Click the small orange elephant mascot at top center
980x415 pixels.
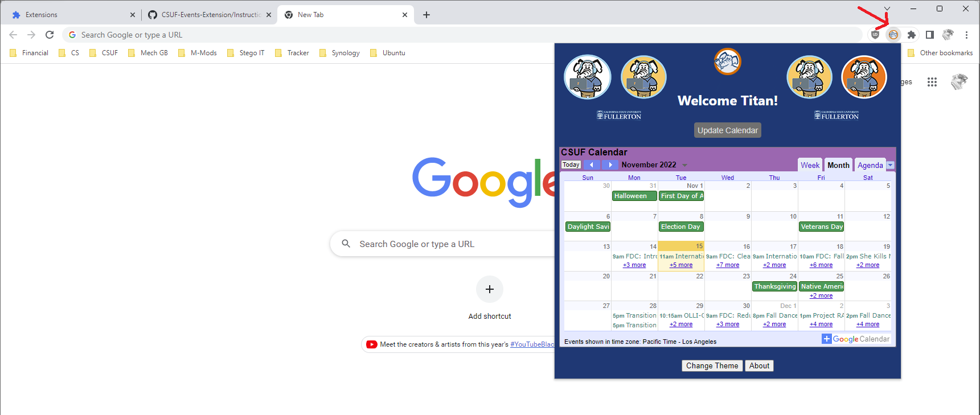click(x=728, y=61)
